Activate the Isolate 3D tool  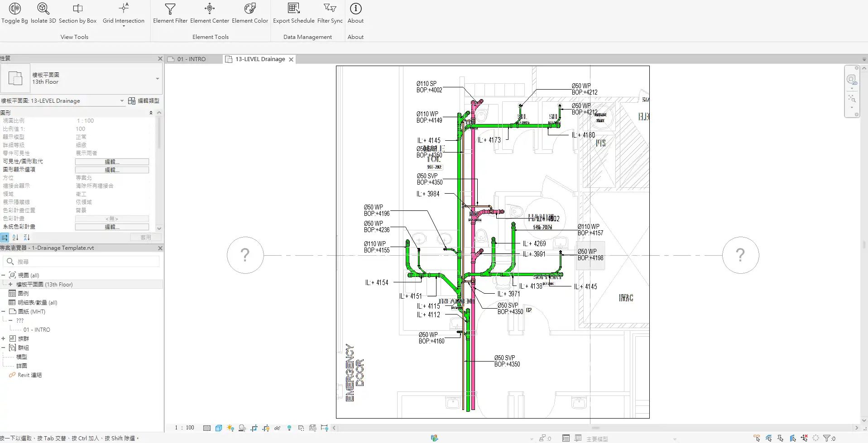(43, 13)
